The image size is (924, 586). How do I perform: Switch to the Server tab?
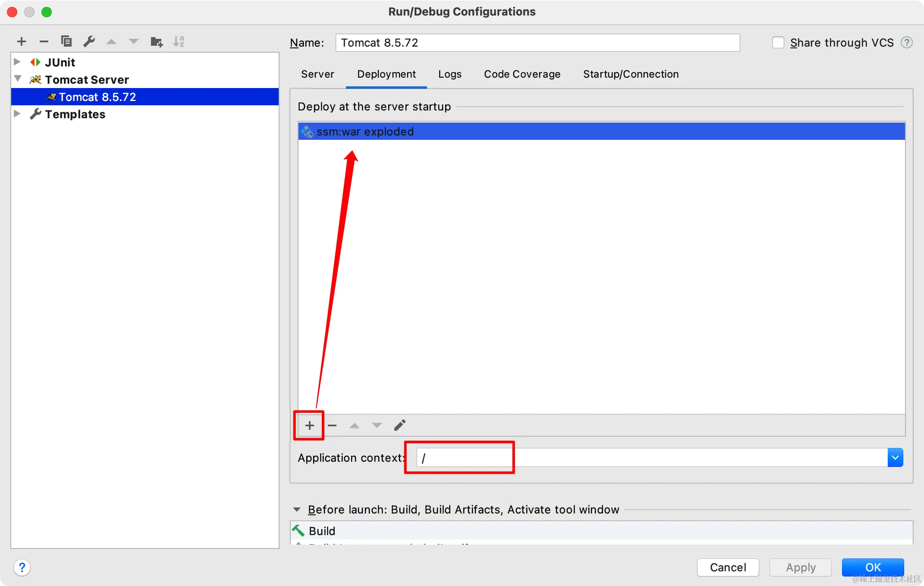(317, 74)
